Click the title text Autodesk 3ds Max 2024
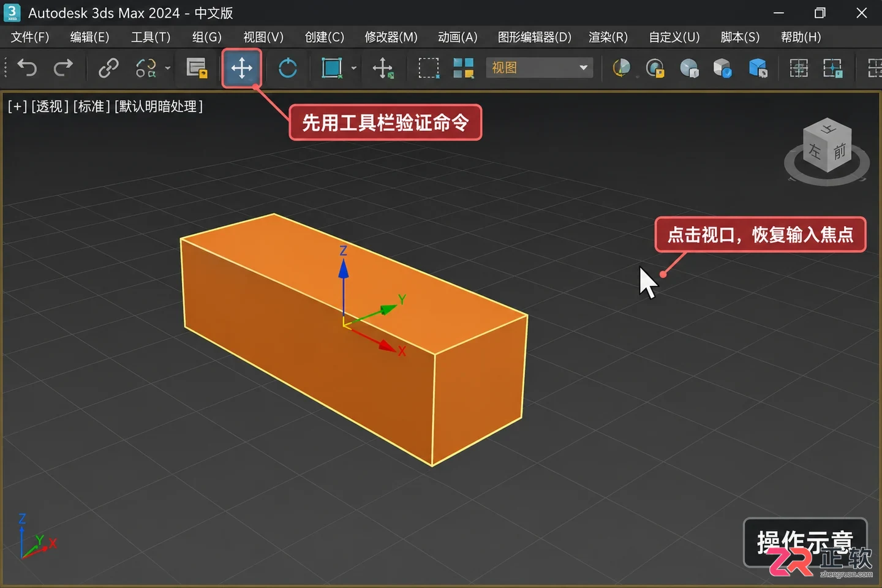Viewport: 882px width, 588px height. click(104, 13)
